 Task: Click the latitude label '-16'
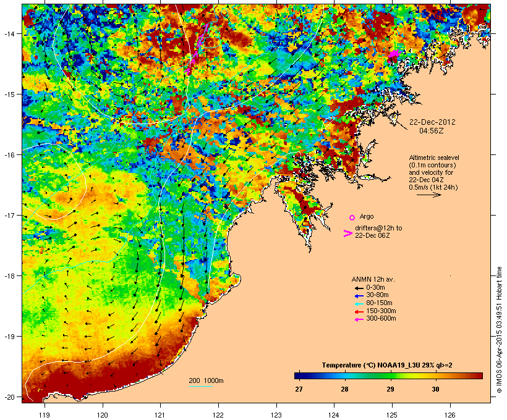pos(9,155)
